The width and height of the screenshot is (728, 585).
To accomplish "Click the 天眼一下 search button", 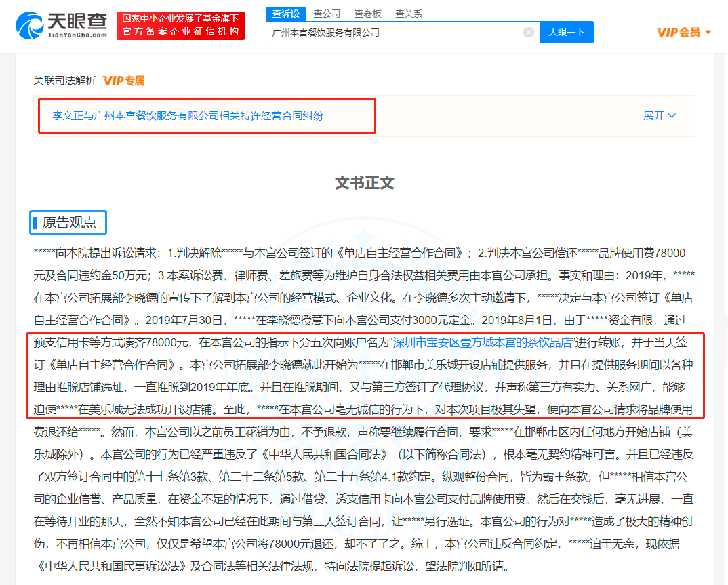I will click(567, 32).
